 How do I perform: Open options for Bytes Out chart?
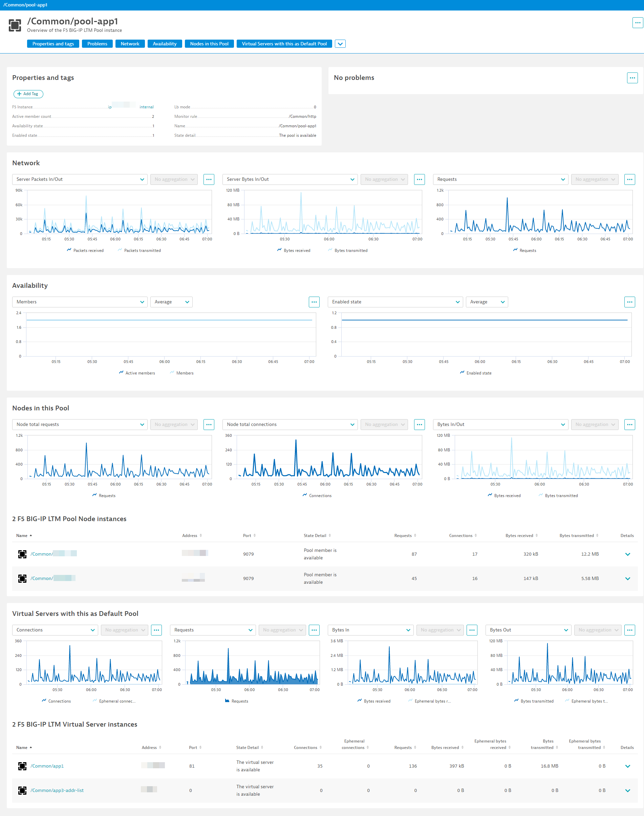click(630, 630)
